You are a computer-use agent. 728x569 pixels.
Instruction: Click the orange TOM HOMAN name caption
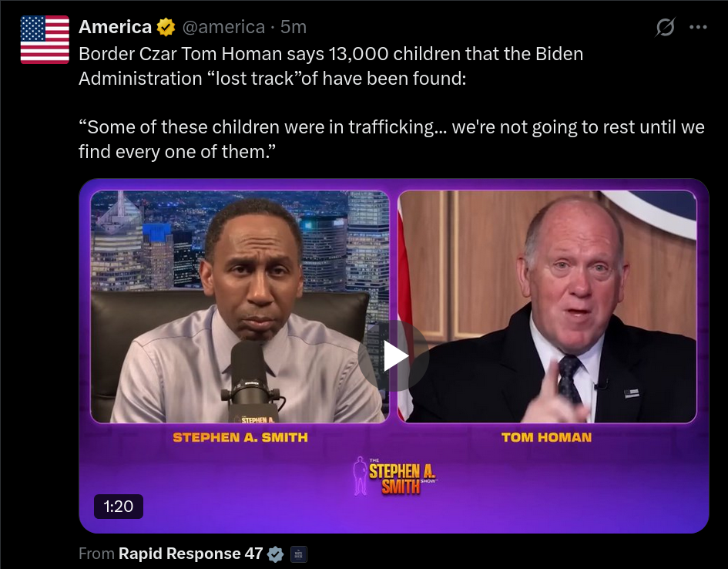pos(546,437)
